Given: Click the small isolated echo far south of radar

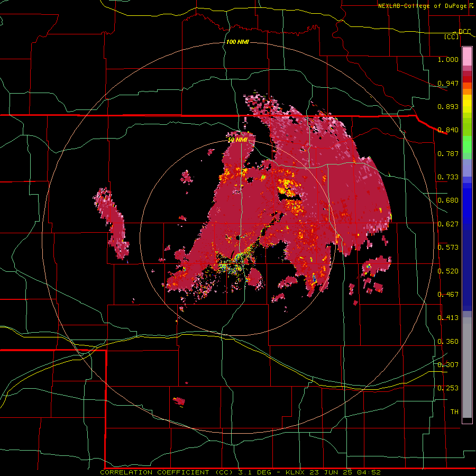Looking at the screenshot, I should (x=179, y=401).
